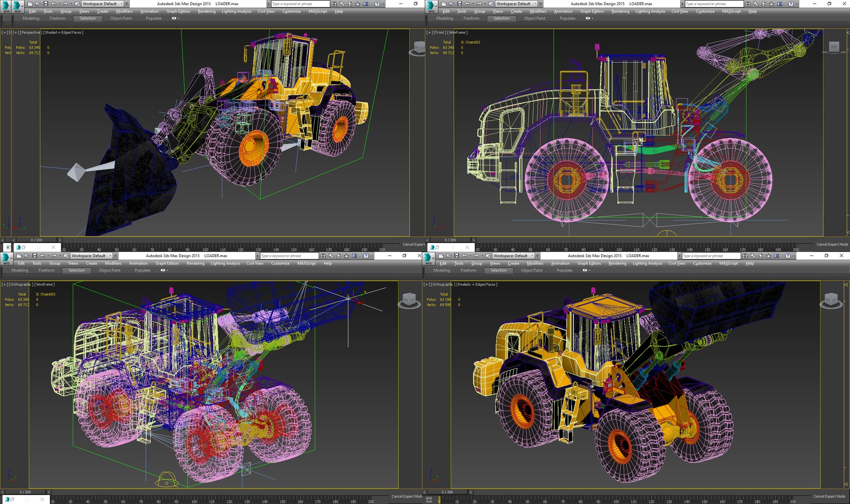Open Modifiers menu in Orthographic Wireframe window
Viewport: 850px width, 504px height.
click(113, 263)
